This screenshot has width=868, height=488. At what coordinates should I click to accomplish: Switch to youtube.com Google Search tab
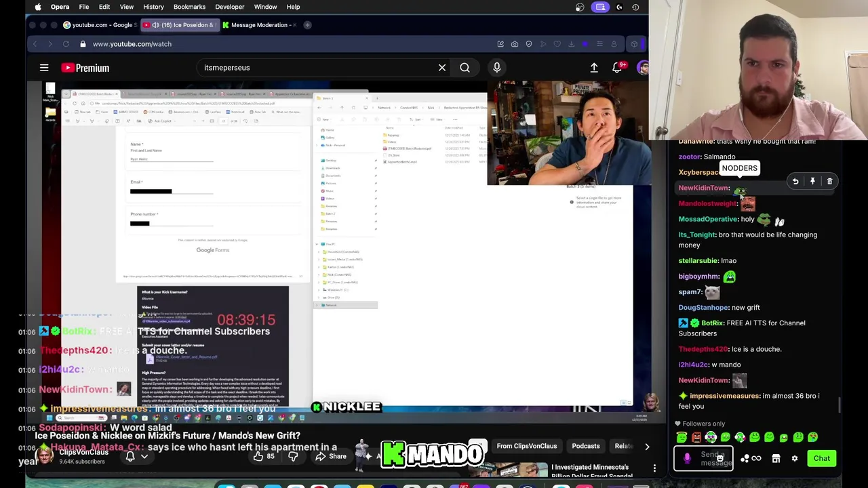coord(100,25)
